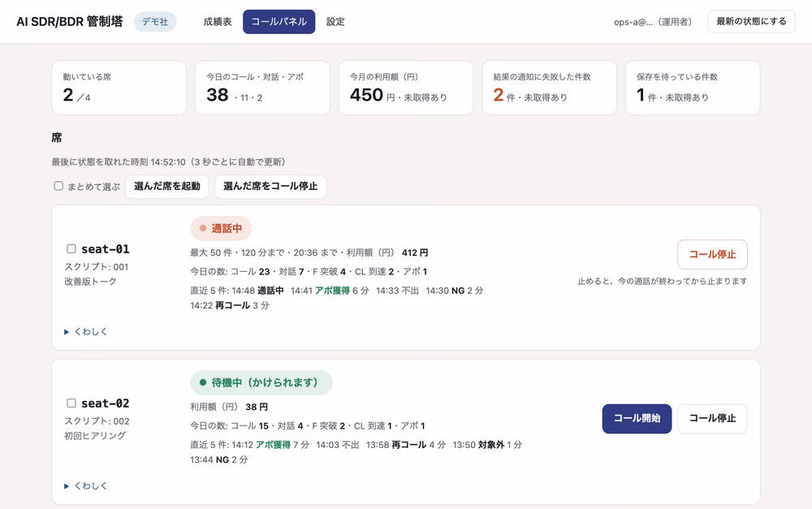Click seat-01's 14:41 アポ獲得 entry
The height and width of the screenshot is (509, 812).
coord(330,291)
